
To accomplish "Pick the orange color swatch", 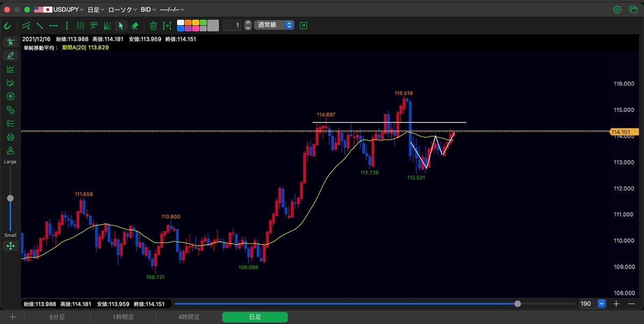I will 188,23.
